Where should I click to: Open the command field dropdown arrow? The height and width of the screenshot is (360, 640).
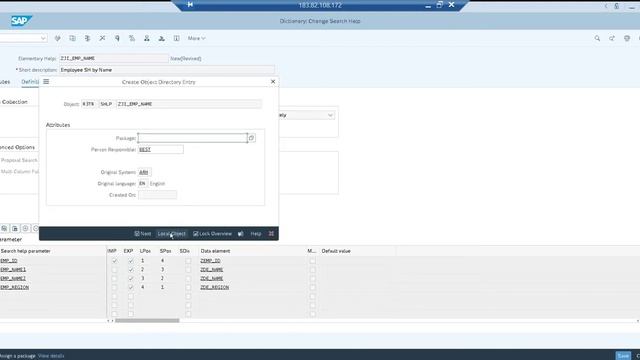tap(43, 38)
